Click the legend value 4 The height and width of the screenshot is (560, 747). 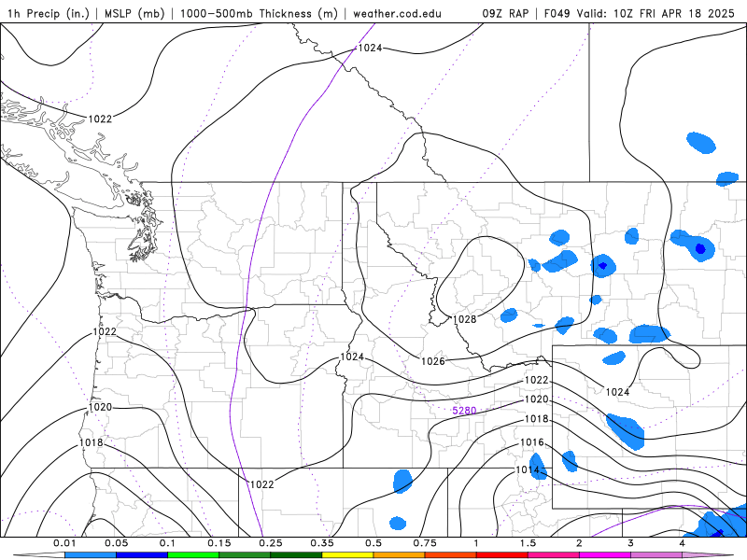coord(683,543)
